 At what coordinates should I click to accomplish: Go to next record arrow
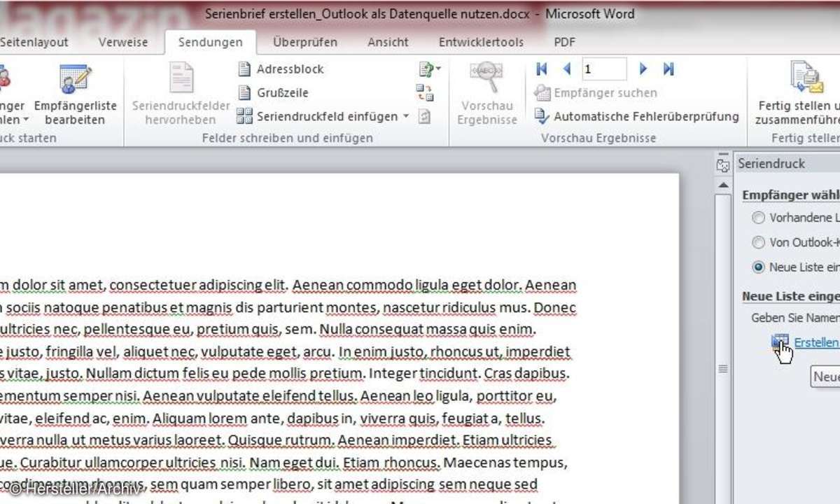[643, 69]
